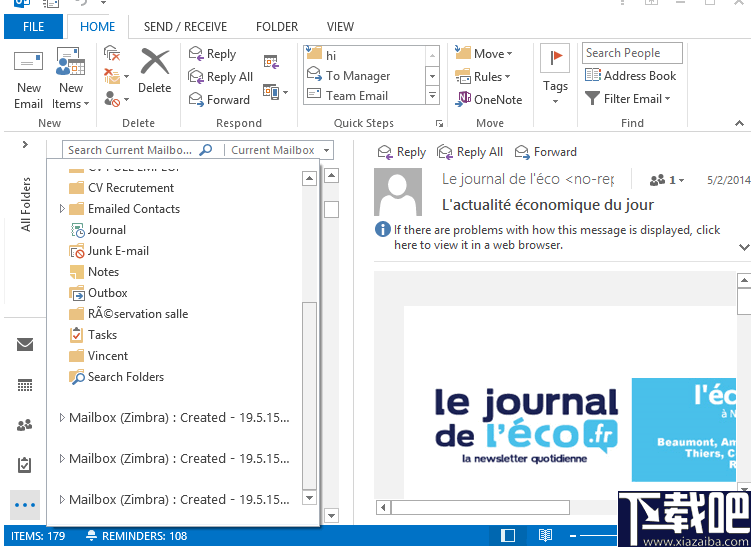Viewport: 753px width, 547px height.
Task: Expand the Quick Steps gallery
Action: [x=432, y=96]
